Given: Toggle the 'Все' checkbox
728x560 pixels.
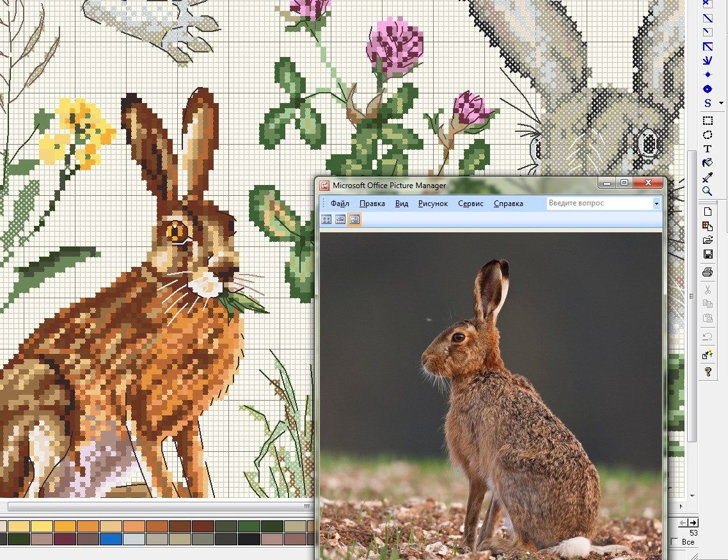Looking at the screenshot, I should [674, 542].
